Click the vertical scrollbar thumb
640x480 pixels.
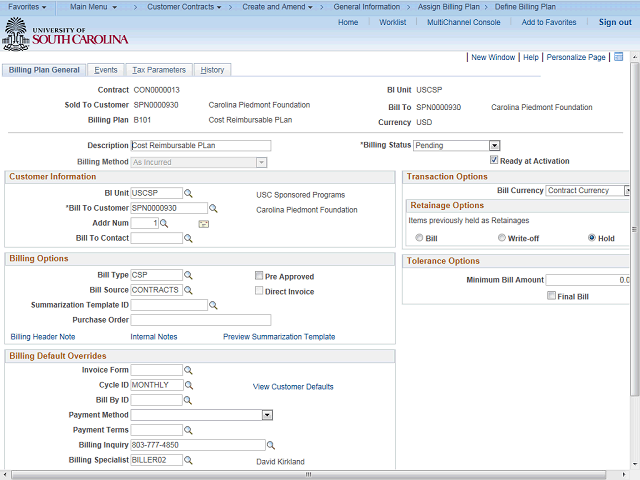click(634, 229)
